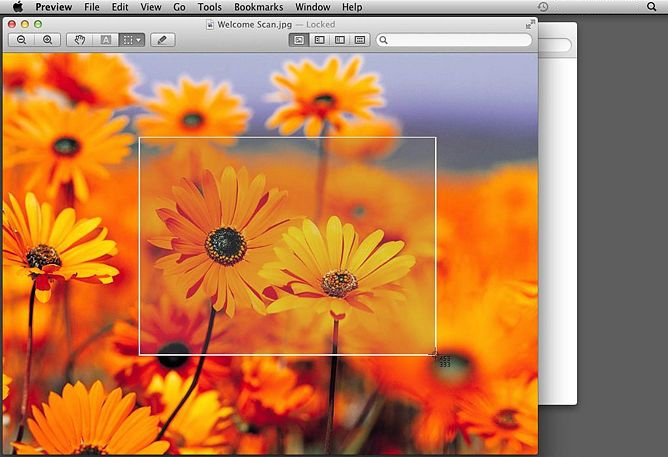Open the Edit menu
668x457 pixels.
tap(120, 7)
